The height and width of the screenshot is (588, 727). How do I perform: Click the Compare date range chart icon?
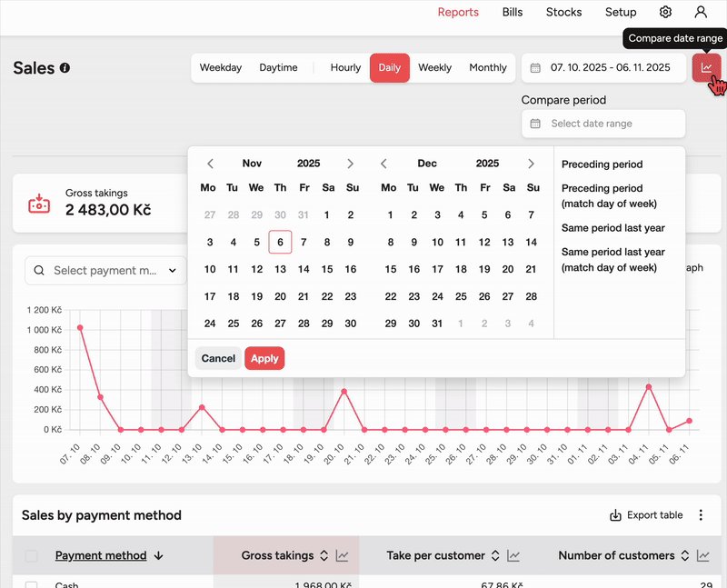click(x=706, y=67)
